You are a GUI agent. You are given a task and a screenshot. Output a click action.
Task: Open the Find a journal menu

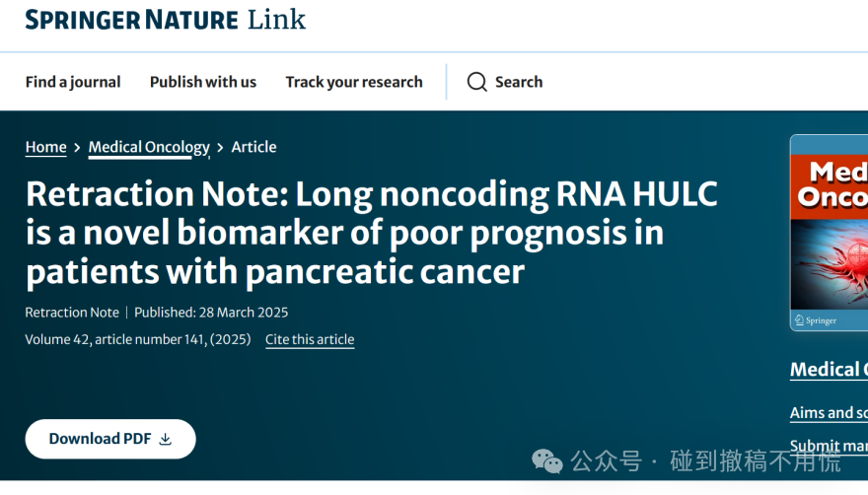point(73,82)
